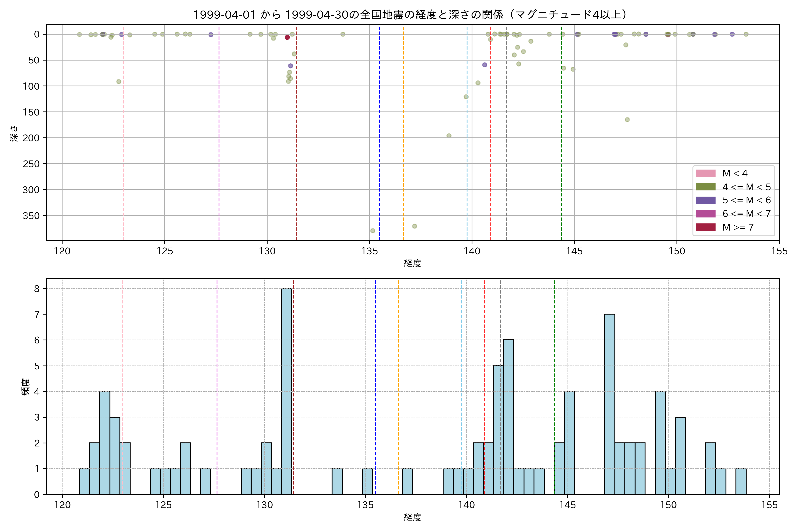
Task: Click the olive 4 <= M < 5 legend swatch
Action: [705, 187]
